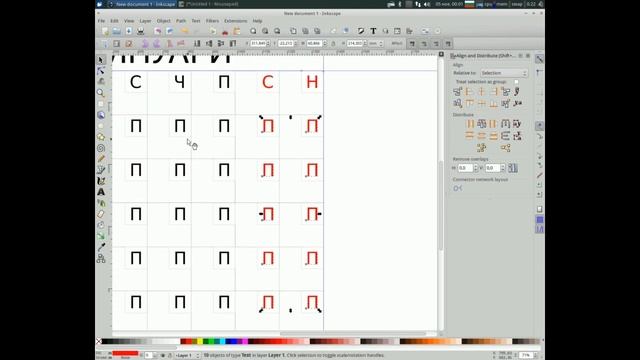Select the Pencil freehand tool
The image size is (640, 360).
pyautogui.click(x=101, y=159)
